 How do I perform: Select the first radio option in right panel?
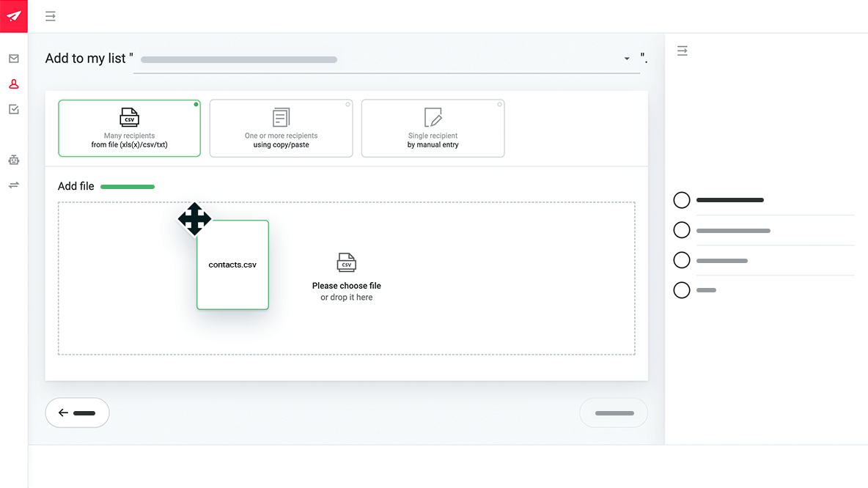click(682, 200)
